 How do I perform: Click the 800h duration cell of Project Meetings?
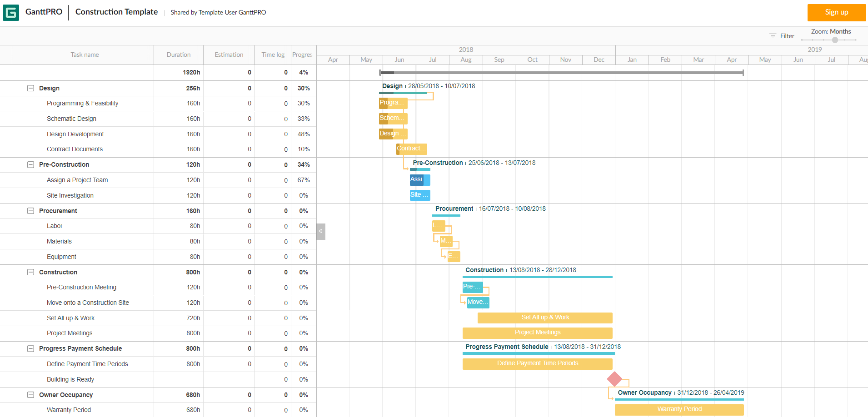coord(193,333)
